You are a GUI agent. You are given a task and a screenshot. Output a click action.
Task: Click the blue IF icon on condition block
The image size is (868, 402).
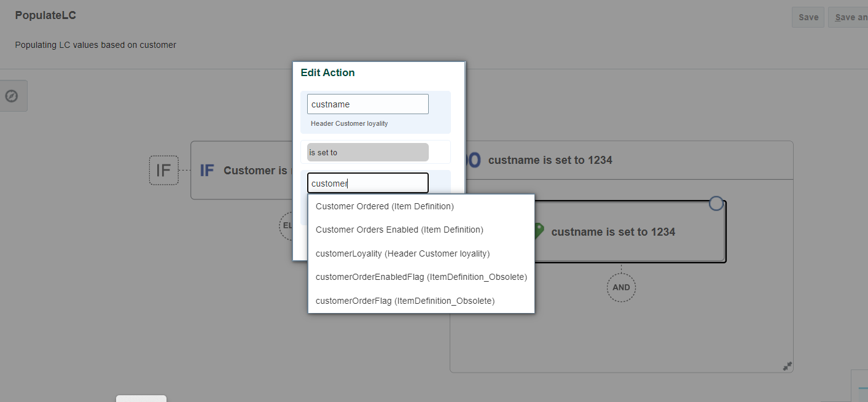(x=207, y=170)
